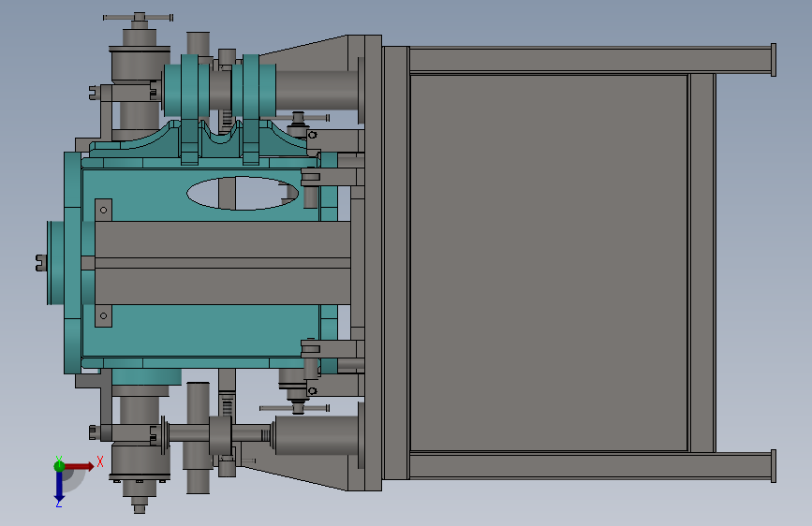
Task: Select the elliptical opening in the teal housing
Action: click(x=243, y=193)
